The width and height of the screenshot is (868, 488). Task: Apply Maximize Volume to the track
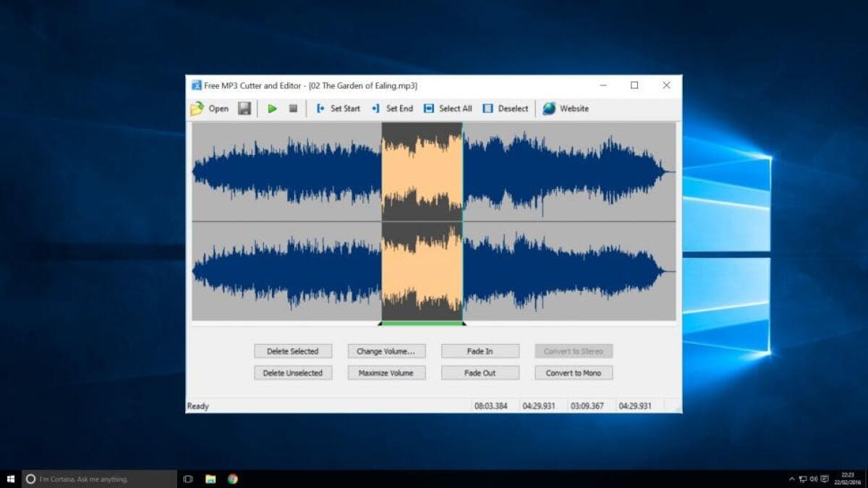[386, 372]
